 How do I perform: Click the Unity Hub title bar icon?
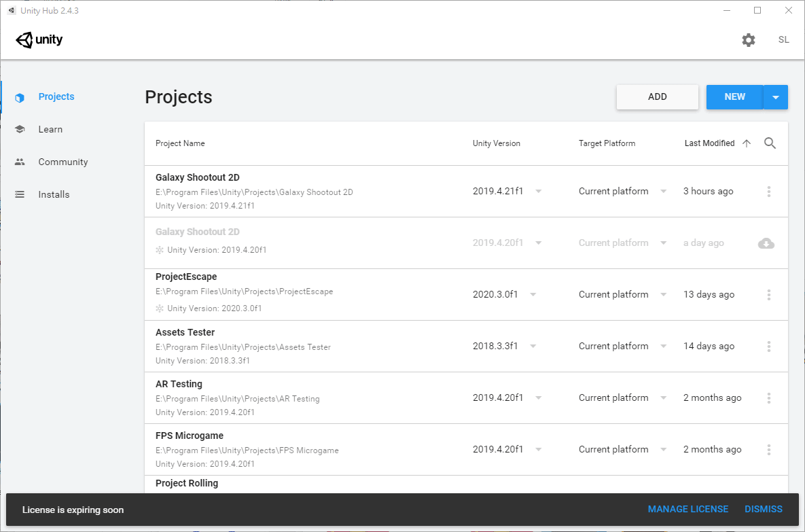coord(11,10)
